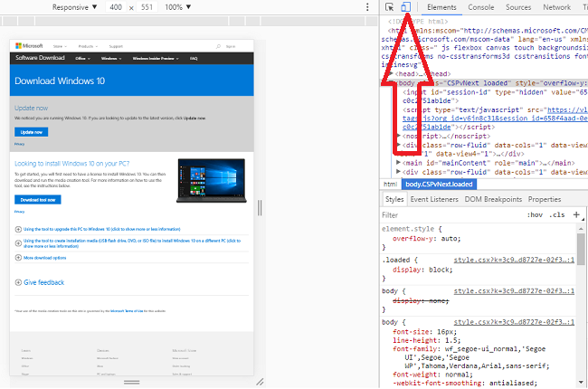Click the FAQ link in navigation bar
Screen dimensions: 588x389
pos(194,59)
